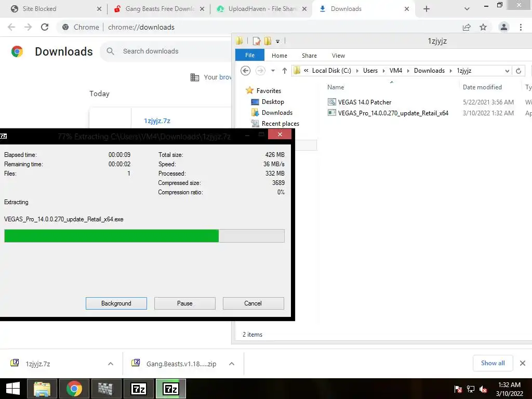The image size is (532, 399).
Task: Expand breadcrumb arrow after VM4
Action: 408,71
